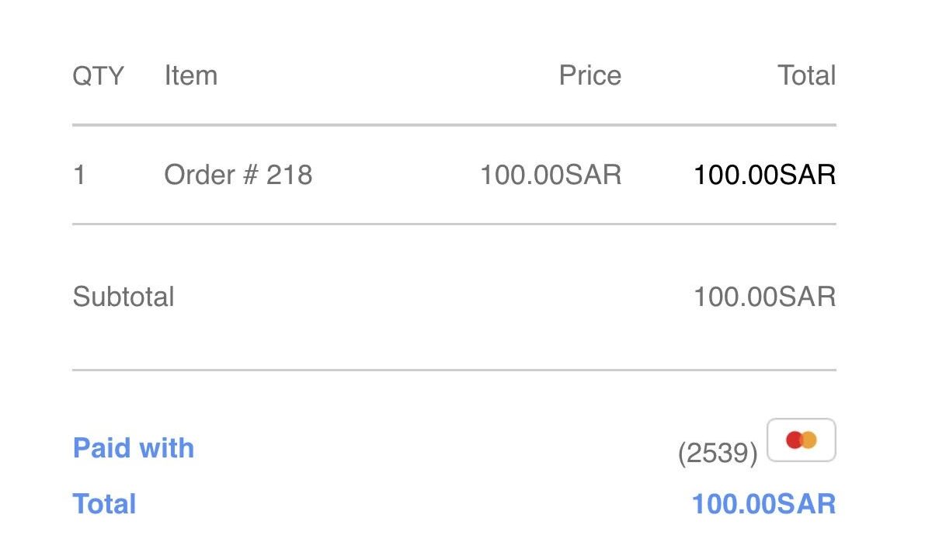This screenshot has height=560, width=932.
Task: Select the quantity value 1
Action: pyautogui.click(x=79, y=175)
